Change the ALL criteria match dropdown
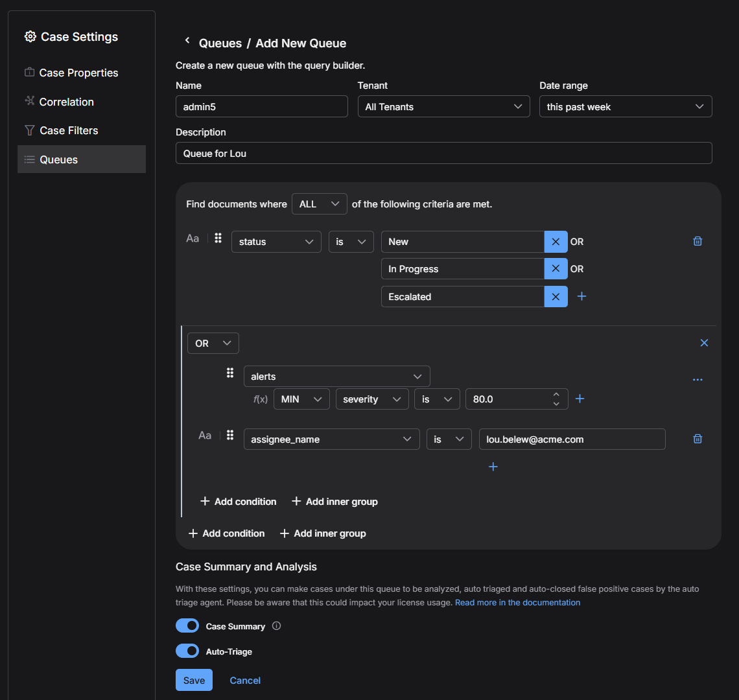This screenshot has width=739, height=700. tap(319, 204)
